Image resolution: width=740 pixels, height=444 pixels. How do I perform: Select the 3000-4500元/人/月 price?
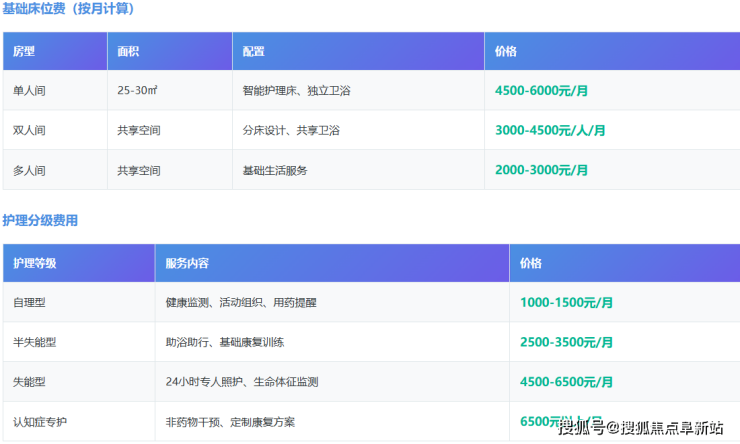tap(550, 130)
